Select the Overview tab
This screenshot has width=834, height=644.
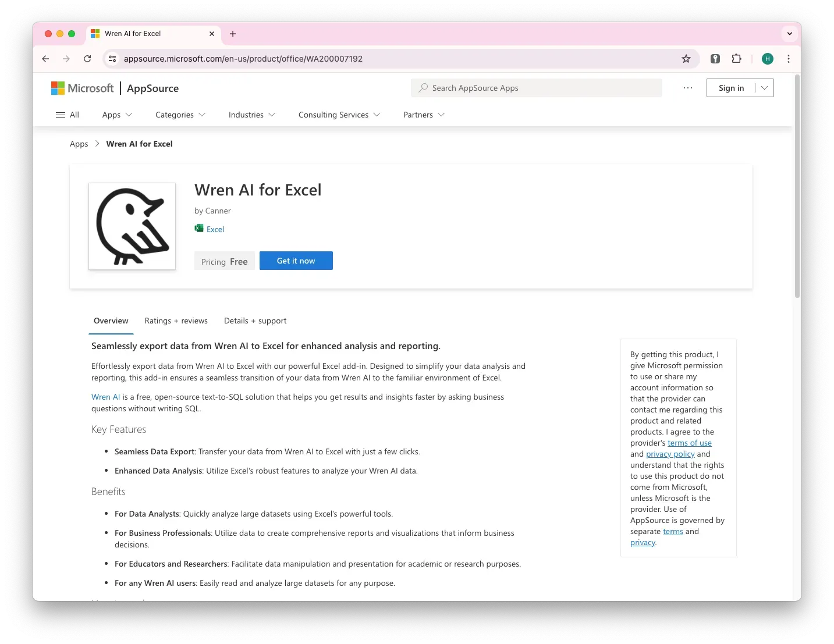tap(111, 321)
